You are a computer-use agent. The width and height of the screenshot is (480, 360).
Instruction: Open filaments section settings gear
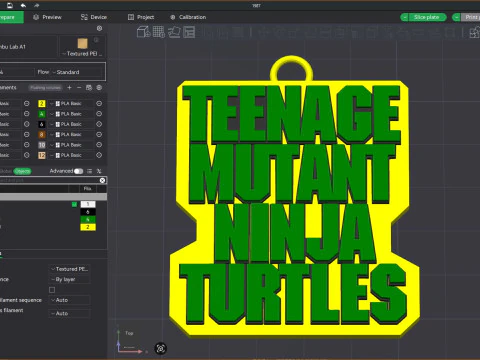tap(99, 88)
